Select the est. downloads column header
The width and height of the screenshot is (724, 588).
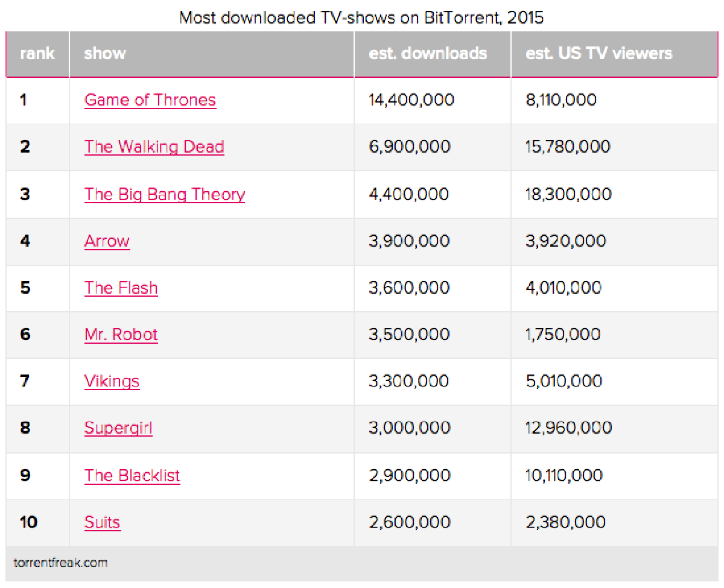428,54
